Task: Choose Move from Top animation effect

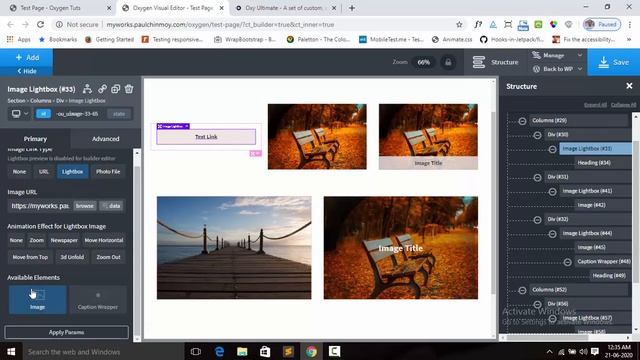Action: [x=30, y=257]
